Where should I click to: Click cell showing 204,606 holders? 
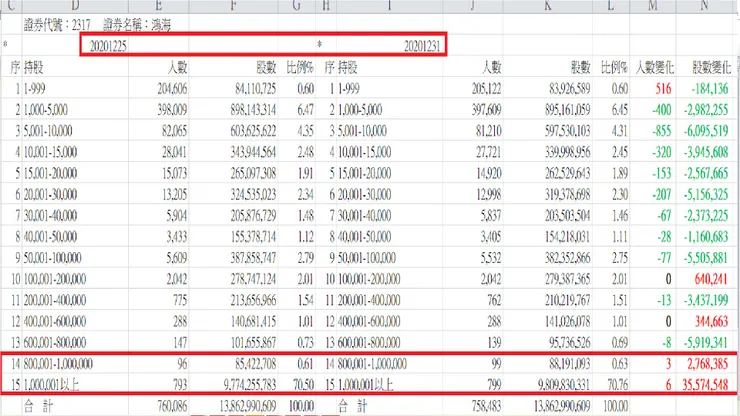172,89
